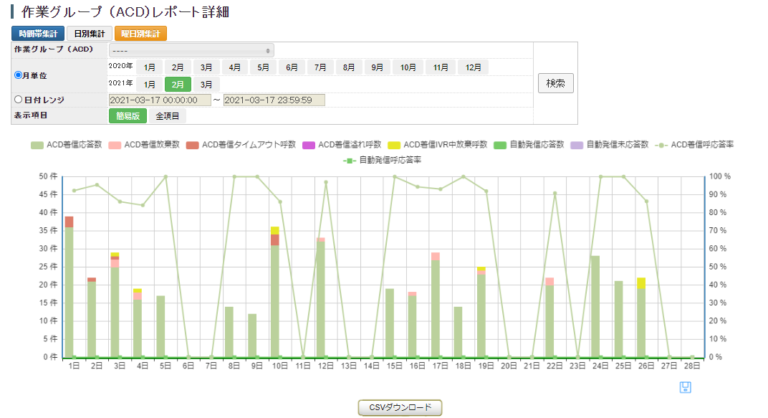Viewport: 768px width, 418px height.
Task: Toggle ACD着信IVR中放棄呼数 legend marker
Action: [395, 145]
